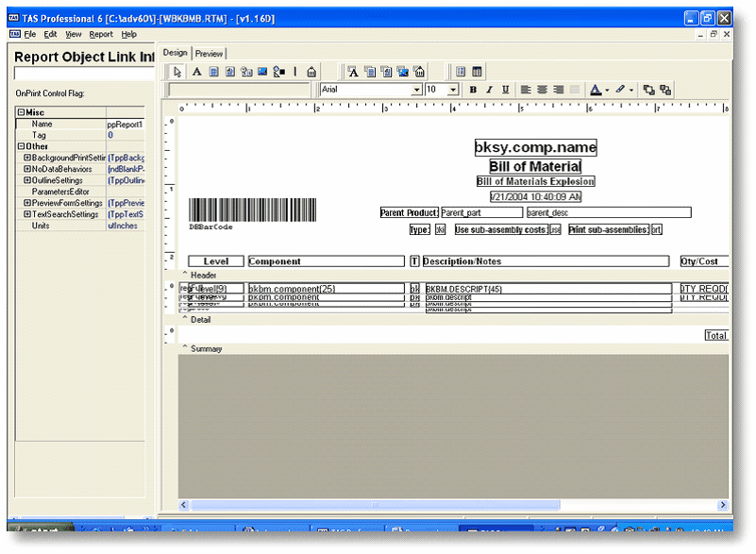Viewport: 756px width, 554px height.
Task: Click the scroll right arrow
Action: click(722, 505)
